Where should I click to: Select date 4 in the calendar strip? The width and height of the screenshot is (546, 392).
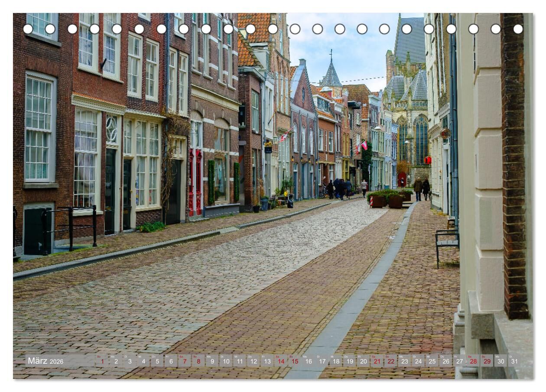(143, 361)
